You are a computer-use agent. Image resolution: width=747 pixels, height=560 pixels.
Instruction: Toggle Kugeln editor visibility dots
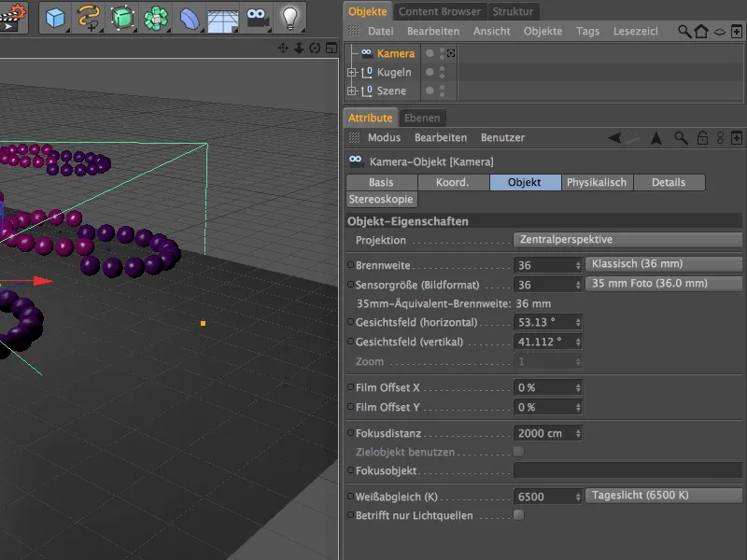pos(442,72)
